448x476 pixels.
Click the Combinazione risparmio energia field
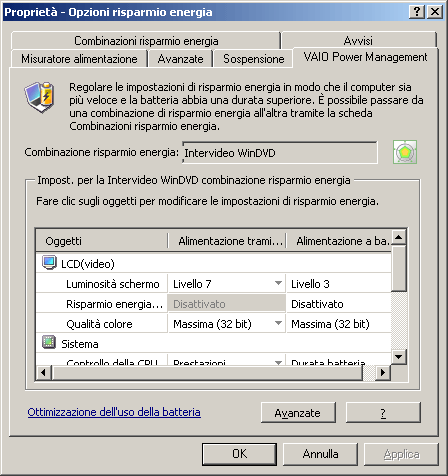click(280, 153)
